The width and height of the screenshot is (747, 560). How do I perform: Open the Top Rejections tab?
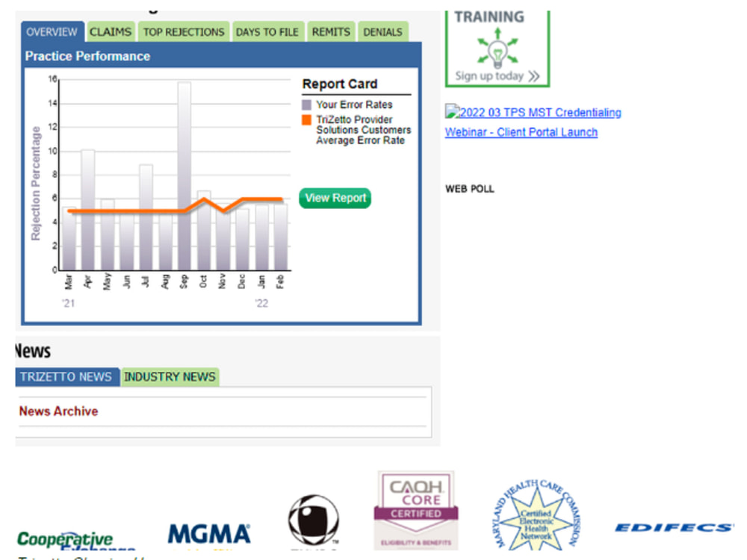pos(184,32)
